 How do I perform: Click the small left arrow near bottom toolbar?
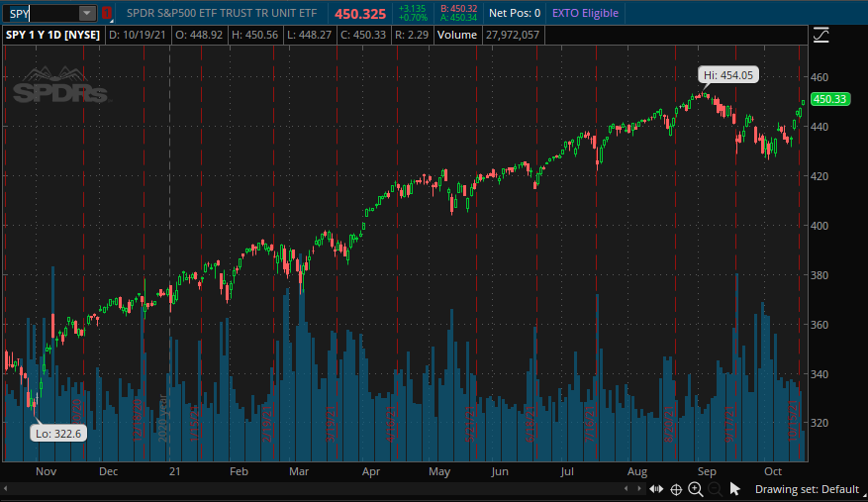627,489
